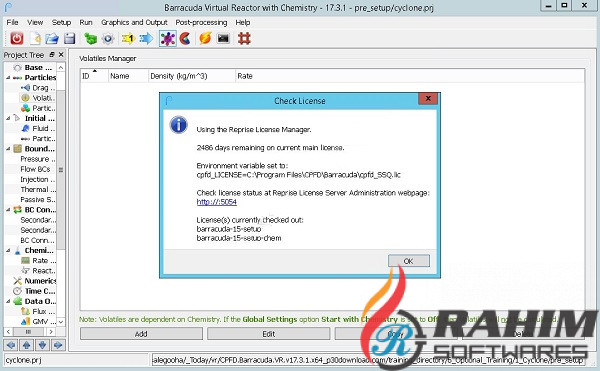
Task: Click Project Tree horizontal scrollbar right arrow
Action: 52,332
